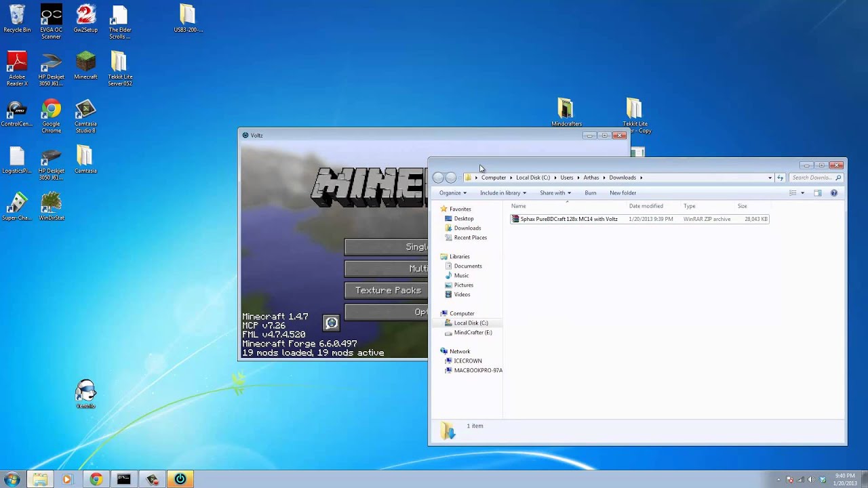868x488 pixels.
Task: Click the language globe button in Voltz window
Action: point(331,323)
